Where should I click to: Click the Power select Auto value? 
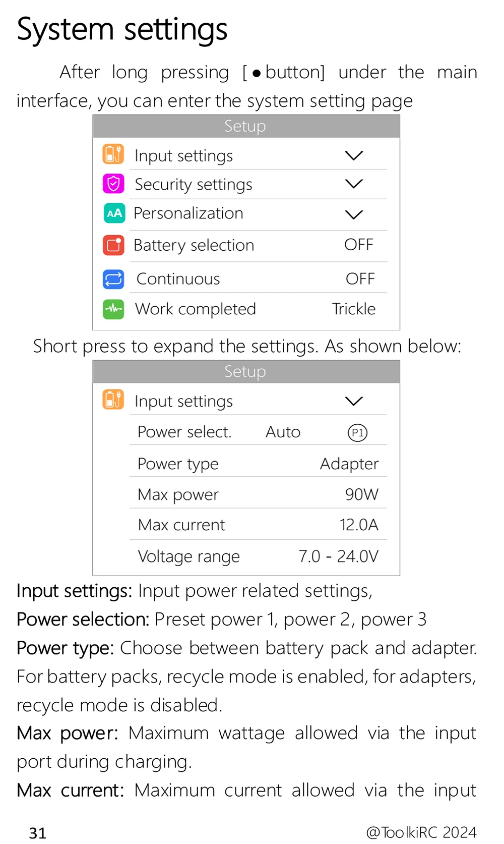click(x=283, y=432)
